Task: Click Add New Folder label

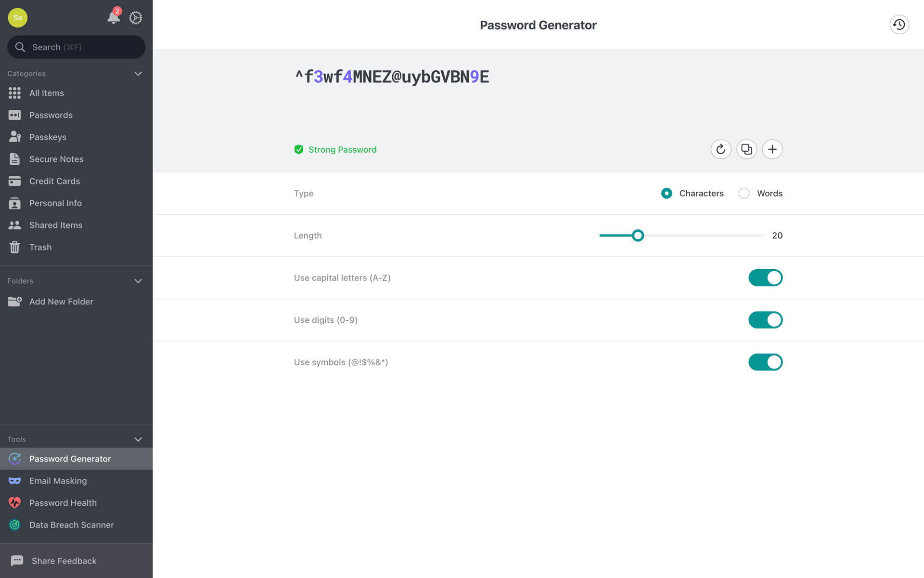Action: 61,302
